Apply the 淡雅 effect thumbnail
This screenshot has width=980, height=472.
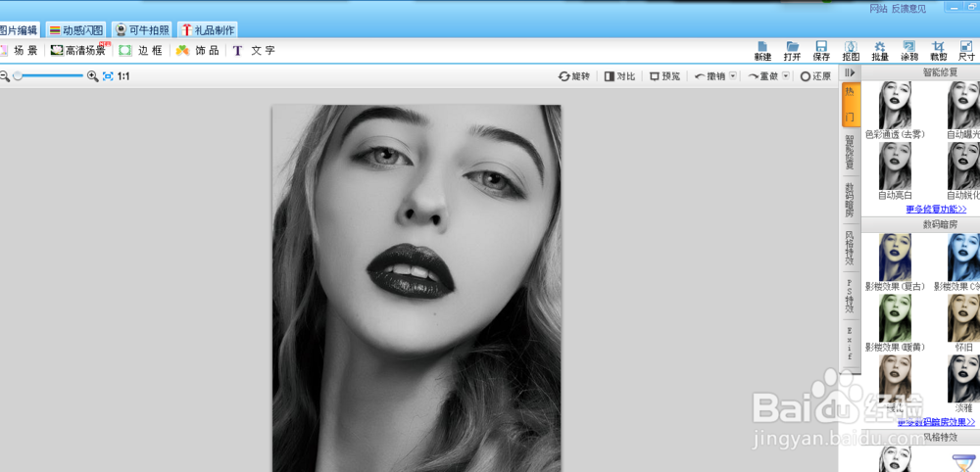click(963, 378)
